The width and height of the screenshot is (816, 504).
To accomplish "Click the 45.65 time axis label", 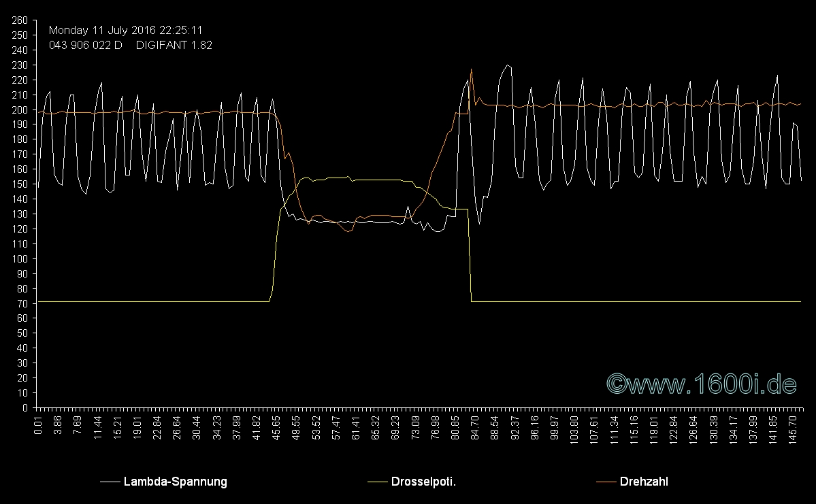I will 276,427.
